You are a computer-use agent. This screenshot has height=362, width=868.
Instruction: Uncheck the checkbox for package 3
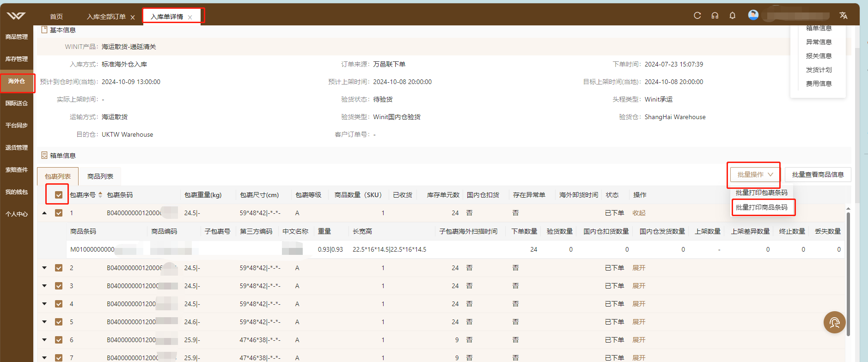(59, 286)
